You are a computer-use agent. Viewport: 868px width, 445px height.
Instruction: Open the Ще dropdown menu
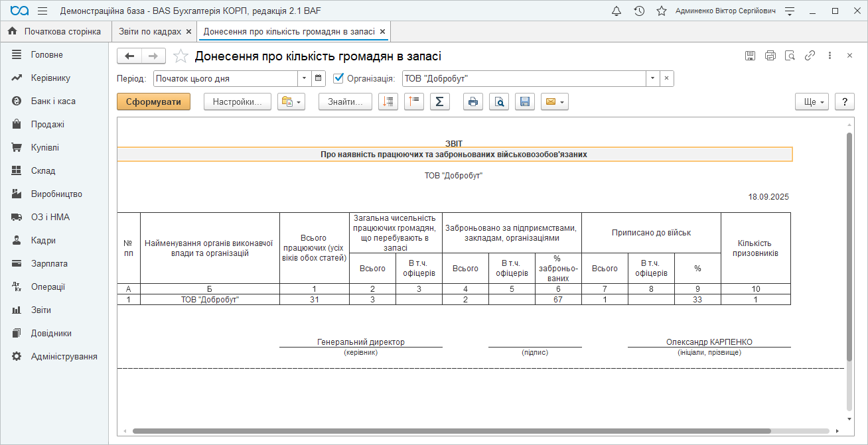pyautogui.click(x=812, y=101)
